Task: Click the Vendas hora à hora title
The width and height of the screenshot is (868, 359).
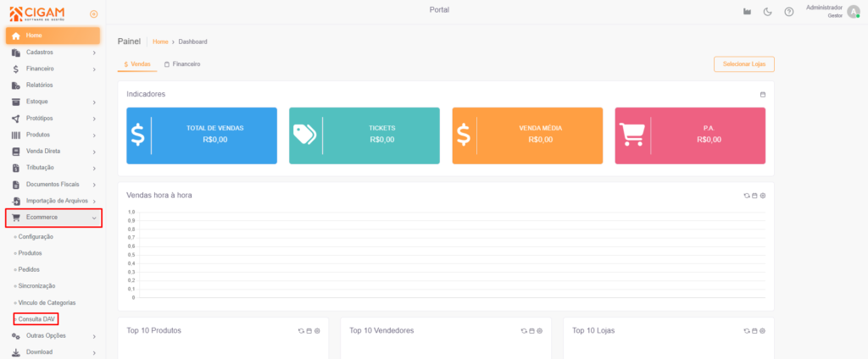Action: coord(159,196)
